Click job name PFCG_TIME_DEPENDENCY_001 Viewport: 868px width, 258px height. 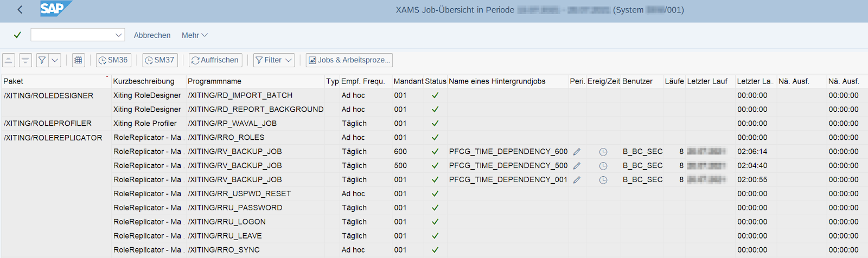tap(508, 180)
